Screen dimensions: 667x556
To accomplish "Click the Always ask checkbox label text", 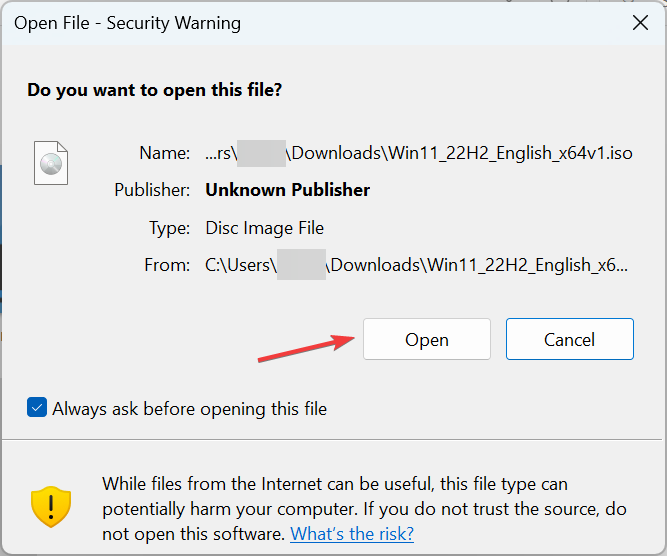I will point(189,408).
